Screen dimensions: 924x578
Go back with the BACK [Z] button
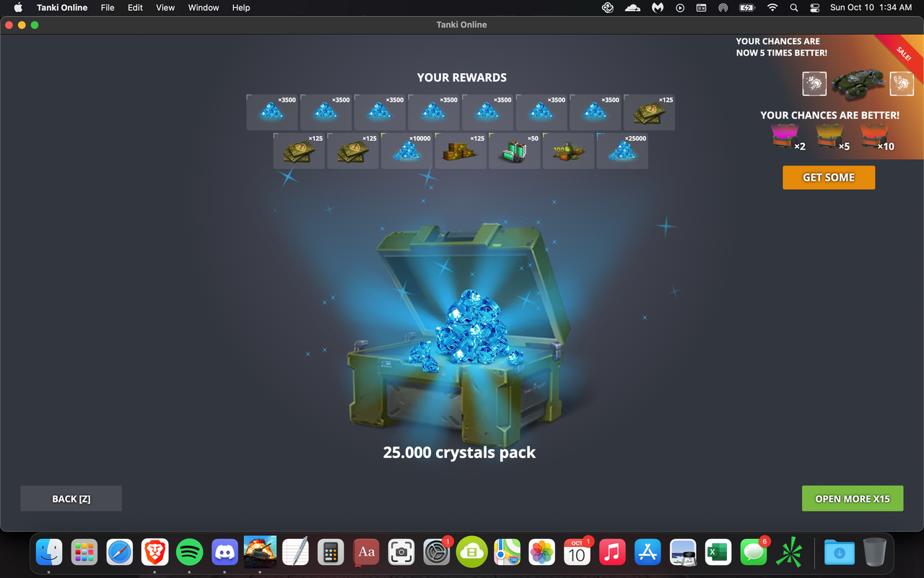tap(71, 499)
